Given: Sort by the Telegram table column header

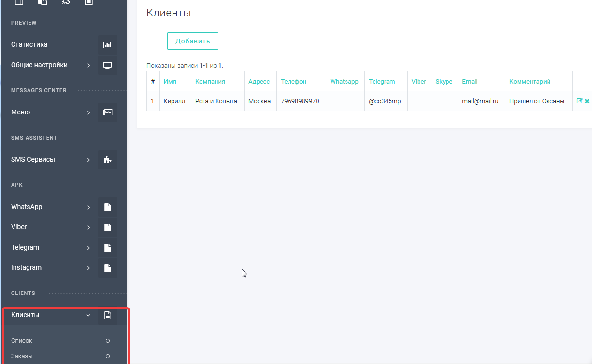Looking at the screenshot, I should click(382, 82).
